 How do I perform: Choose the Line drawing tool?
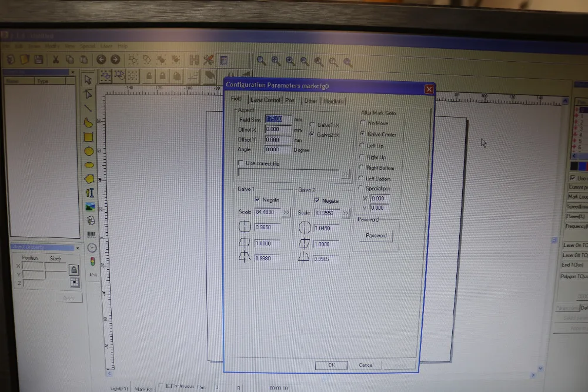point(88,108)
